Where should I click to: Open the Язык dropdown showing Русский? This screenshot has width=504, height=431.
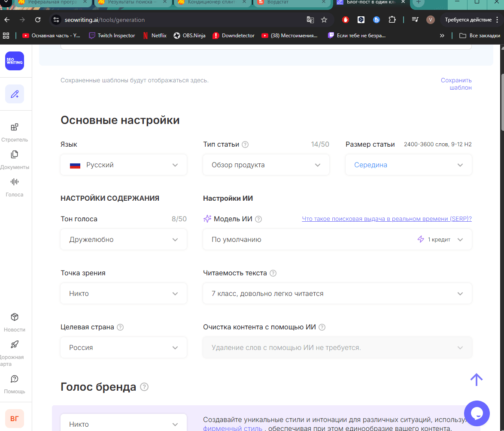(x=124, y=165)
